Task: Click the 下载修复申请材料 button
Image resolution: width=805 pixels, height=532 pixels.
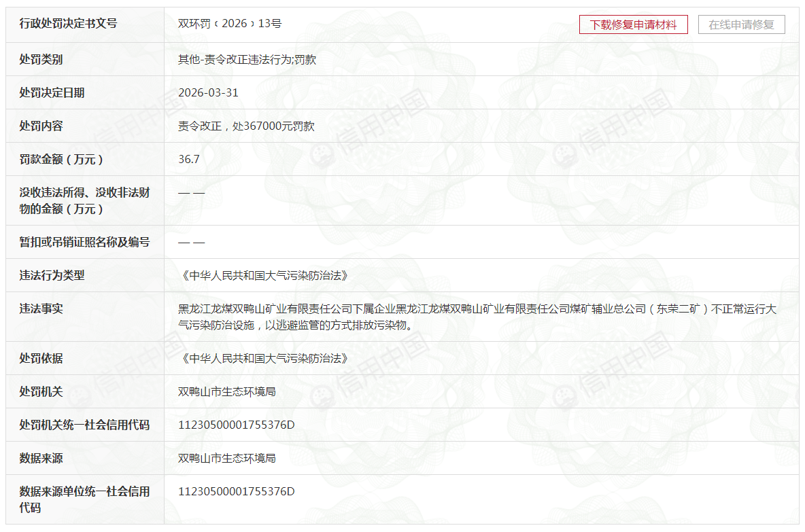Action: 633,24
